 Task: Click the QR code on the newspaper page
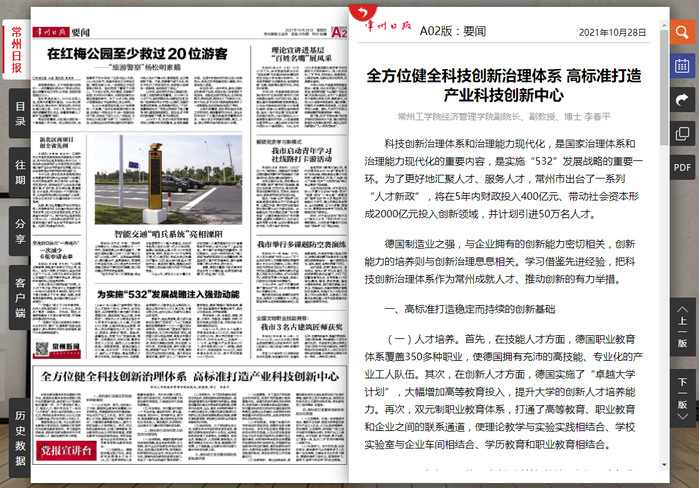[43, 350]
